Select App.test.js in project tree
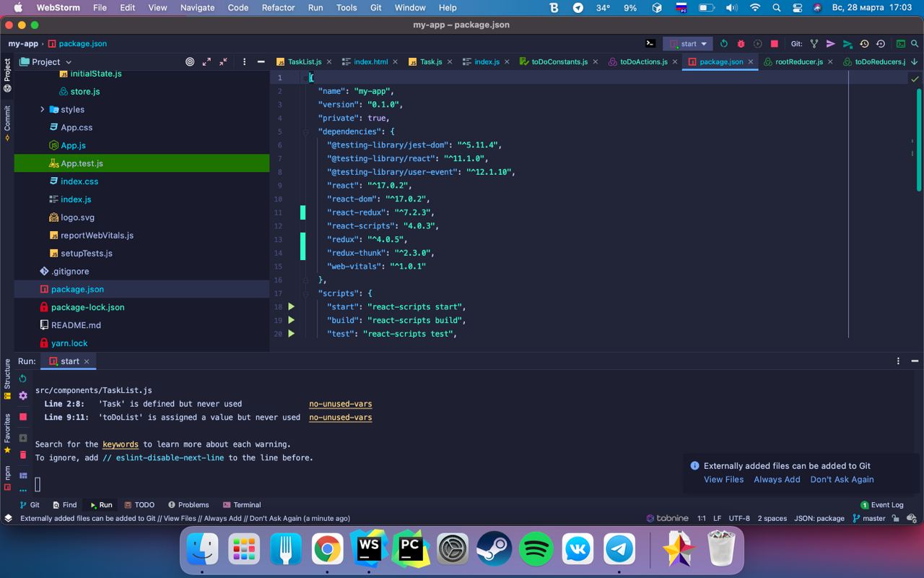Viewport: 924px width, 578px height. [x=141, y=163]
